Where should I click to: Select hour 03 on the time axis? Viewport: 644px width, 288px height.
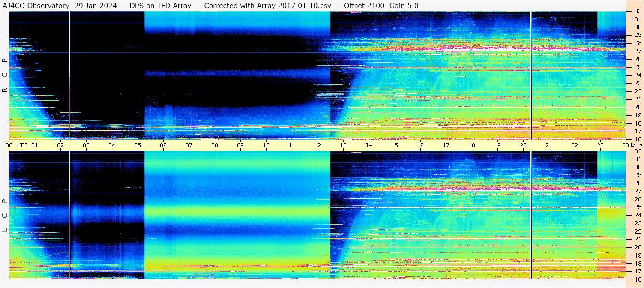[86, 145]
